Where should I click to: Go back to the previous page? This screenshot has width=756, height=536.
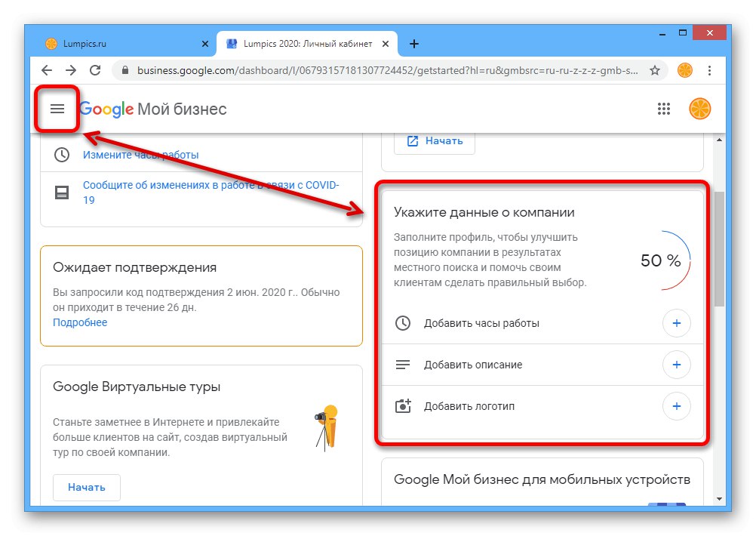click(x=47, y=70)
